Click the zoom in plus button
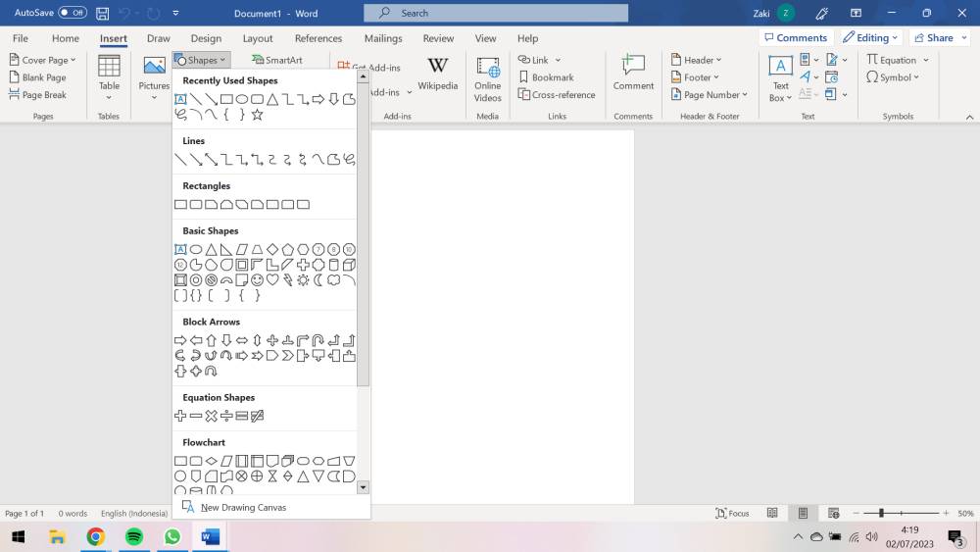The width and height of the screenshot is (980, 552). [947, 513]
